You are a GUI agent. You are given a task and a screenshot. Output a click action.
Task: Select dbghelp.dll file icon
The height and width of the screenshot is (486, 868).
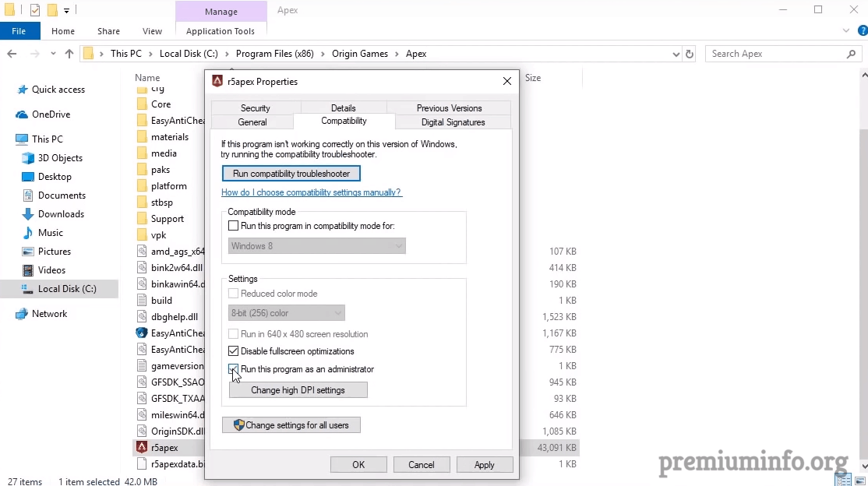142,317
